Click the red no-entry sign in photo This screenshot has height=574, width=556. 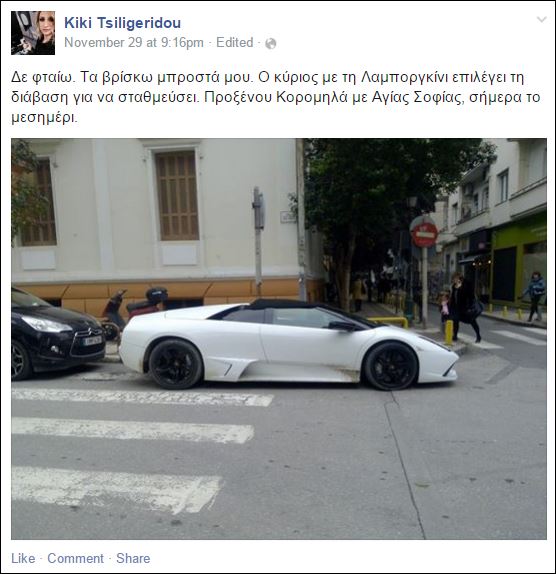click(425, 234)
